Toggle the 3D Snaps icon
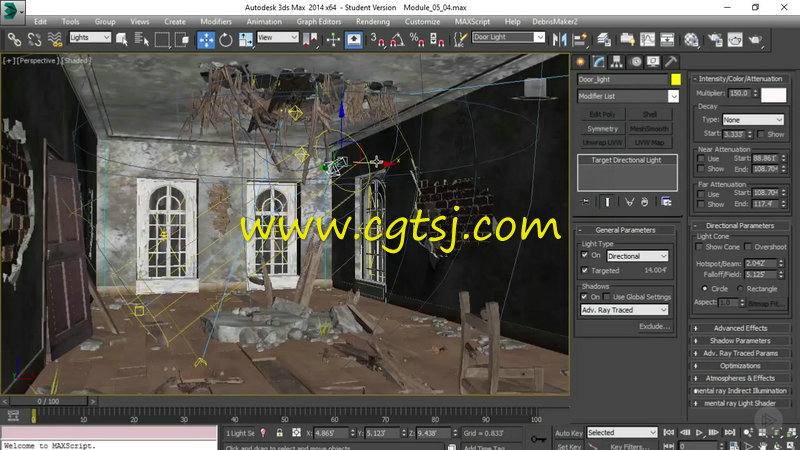Screen dimensions: 800x450 [378, 39]
